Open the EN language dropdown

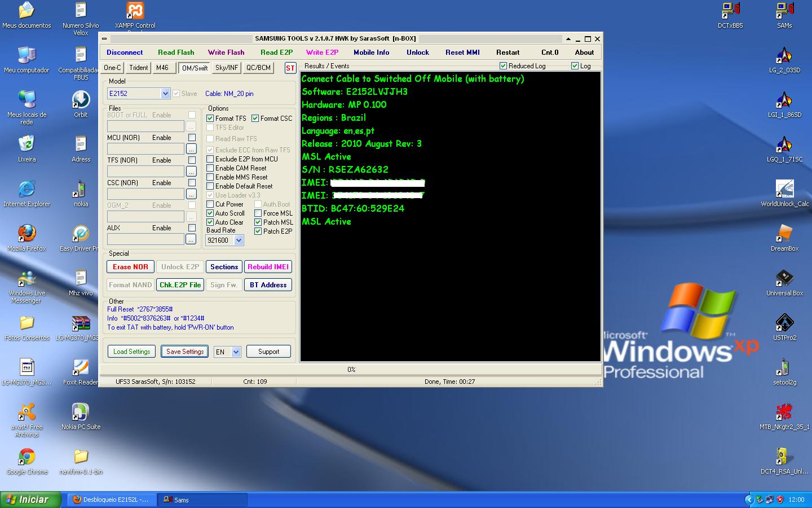pos(236,352)
